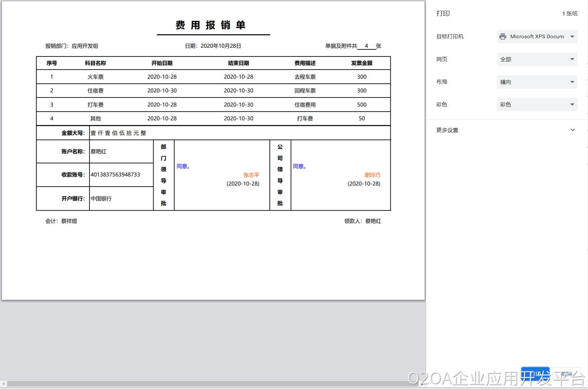The height and width of the screenshot is (389, 588).
Task: Click the 火车票 row in the table
Action: coord(95,77)
